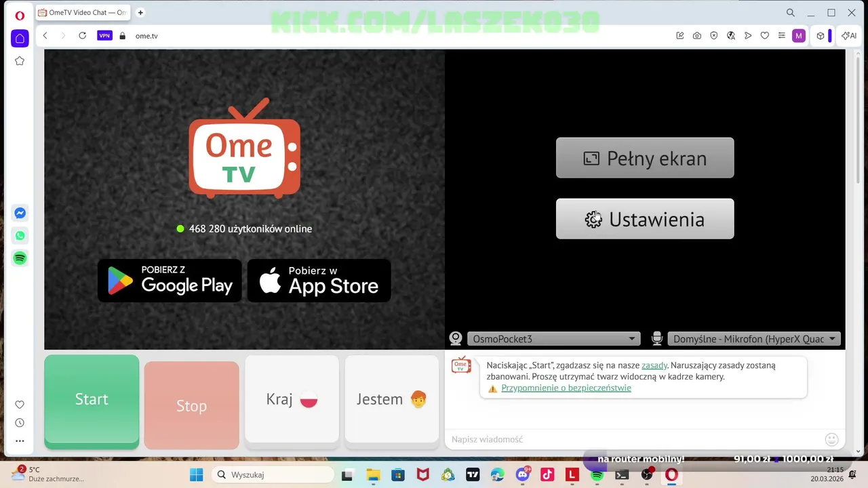868x488 pixels.
Task: Open the weather widget
Action: 47,474
